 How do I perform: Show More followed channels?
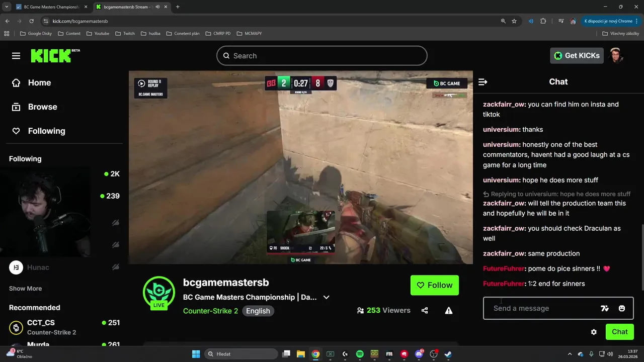(25, 289)
